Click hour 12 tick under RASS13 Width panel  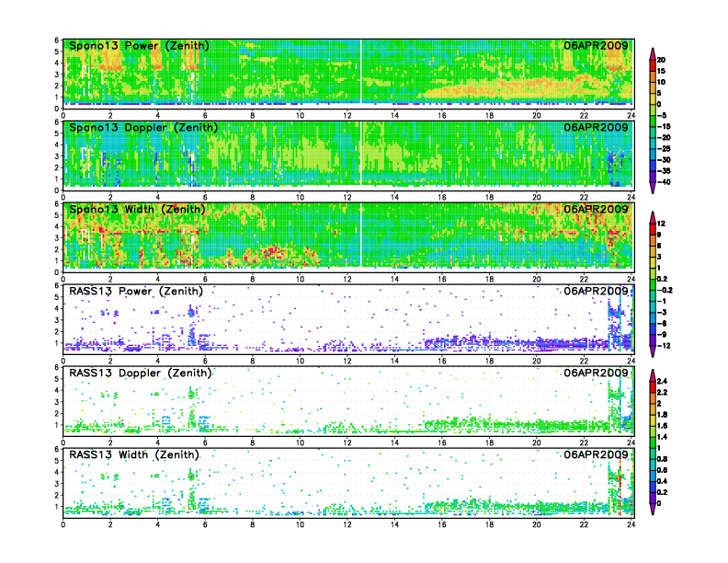point(347,524)
